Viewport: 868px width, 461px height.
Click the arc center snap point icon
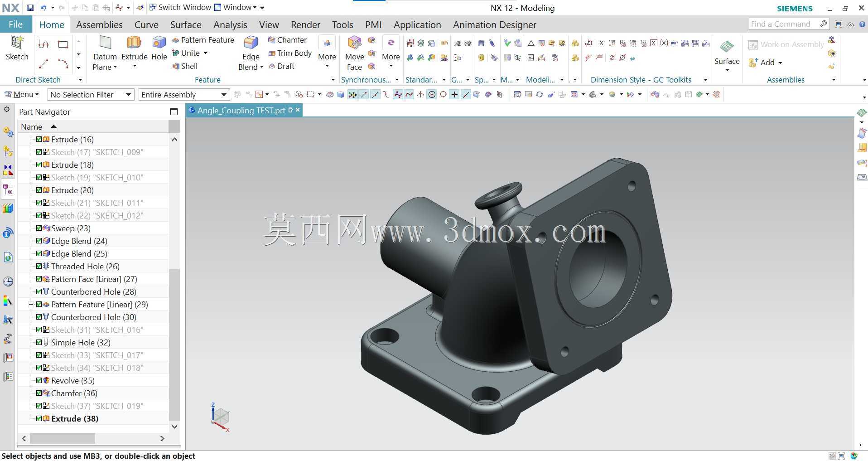432,94
